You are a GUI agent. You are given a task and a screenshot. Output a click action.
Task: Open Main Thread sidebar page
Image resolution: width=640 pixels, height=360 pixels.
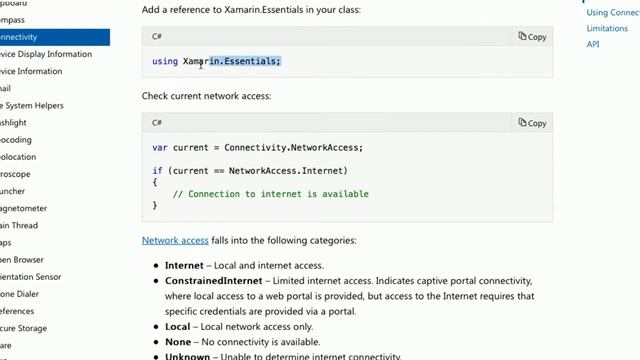pyautogui.click(x=19, y=225)
